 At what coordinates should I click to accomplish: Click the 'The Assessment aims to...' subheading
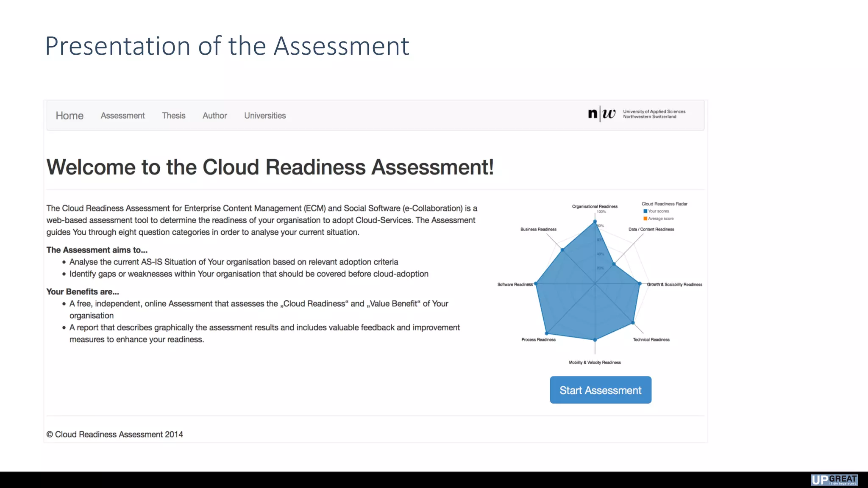tap(97, 250)
